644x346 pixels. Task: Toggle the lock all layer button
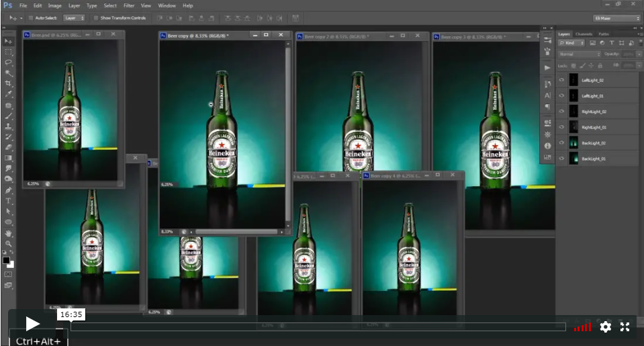click(x=600, y=66)
